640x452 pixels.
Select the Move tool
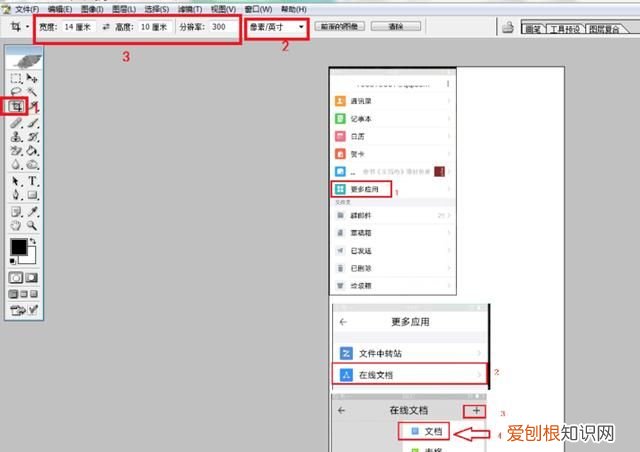32,78
